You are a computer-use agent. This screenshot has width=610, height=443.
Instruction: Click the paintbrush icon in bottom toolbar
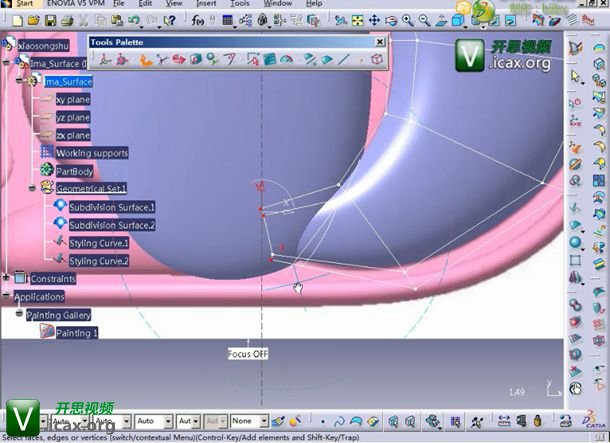pos(278,421)
